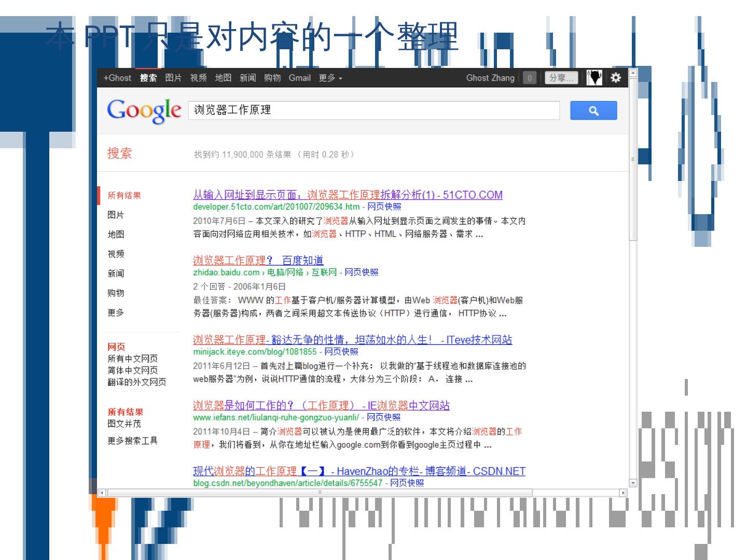The height and width of the screenshot is (560, 747).
Task: Click the scroll down arrow of vertical scrollbar
Action: click(632, 483)
